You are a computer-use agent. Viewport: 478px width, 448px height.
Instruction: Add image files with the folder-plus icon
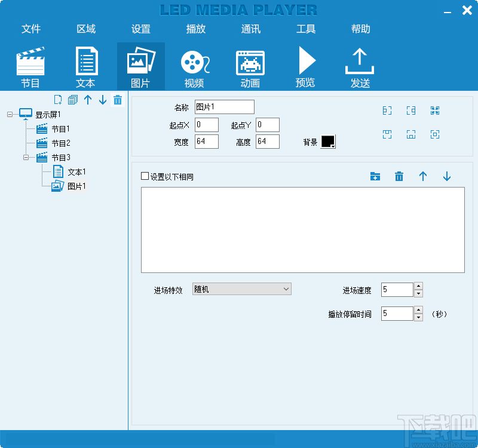[375, 176]
